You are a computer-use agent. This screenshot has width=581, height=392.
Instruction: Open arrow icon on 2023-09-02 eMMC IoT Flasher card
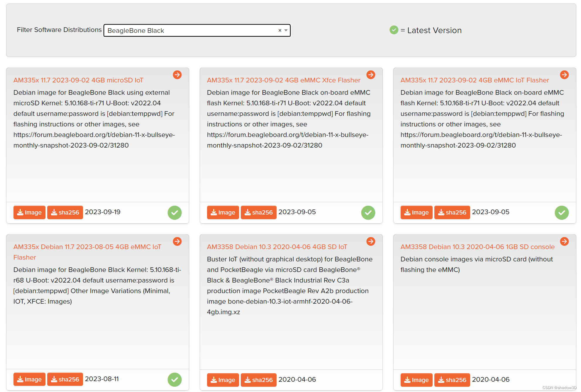click(x=564, y=75)
